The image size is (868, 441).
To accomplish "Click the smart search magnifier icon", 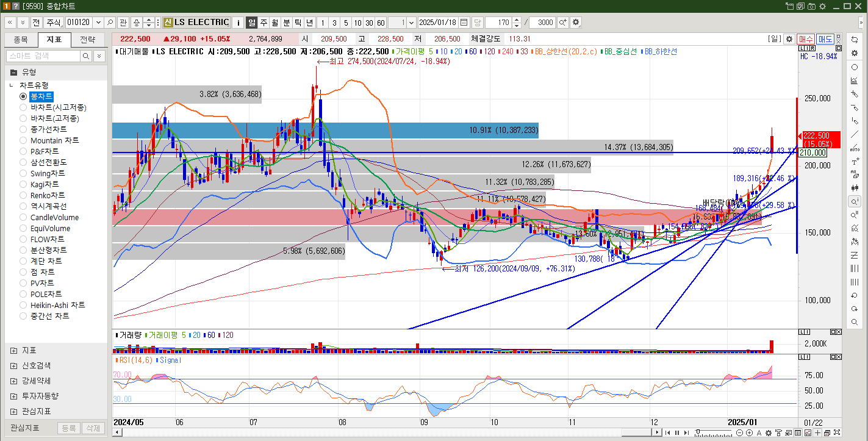I will click(x=86, y=56).
